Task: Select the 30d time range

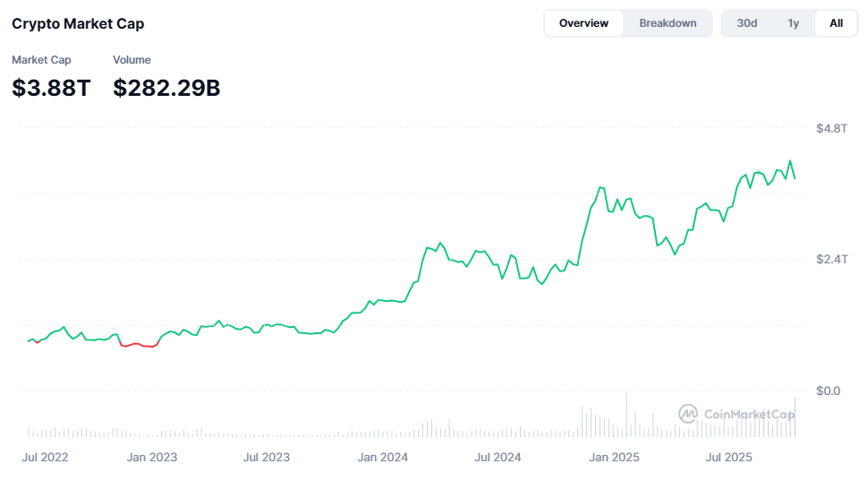Action: click(x=746, y=23)
